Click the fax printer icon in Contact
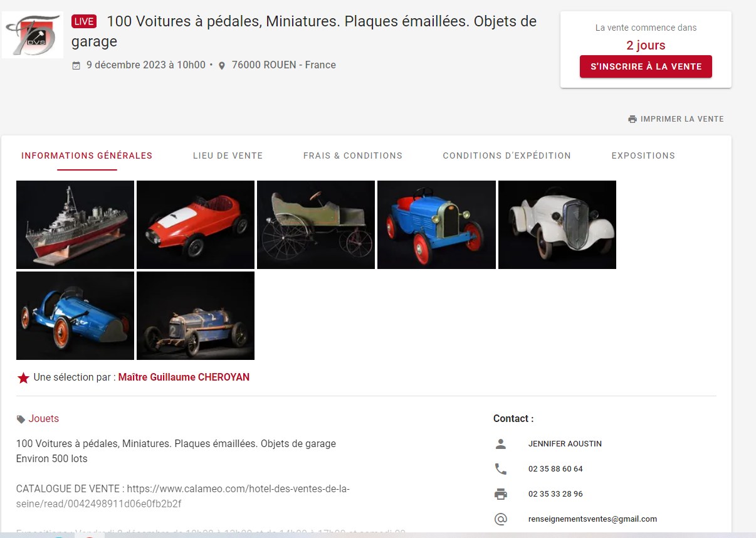Image resolution: width=756 pixels, height=538 pixels. [500, 494]
